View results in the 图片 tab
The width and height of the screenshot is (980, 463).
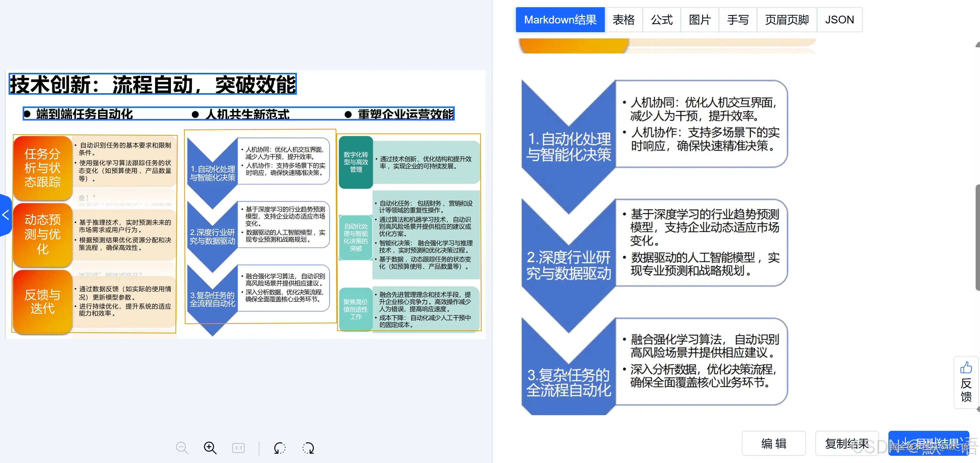tap(699, 19)
